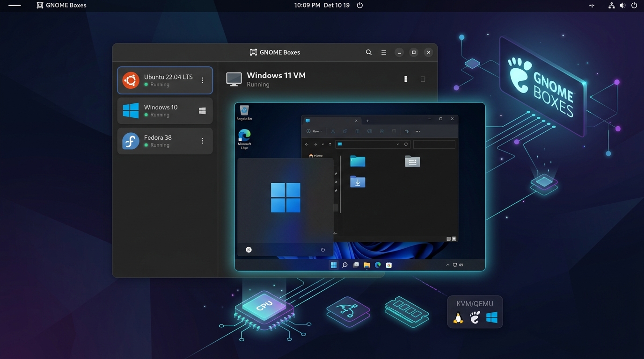Click the user settings icon in Start menu
Screen dimensions: 644x359
[249, 250]
